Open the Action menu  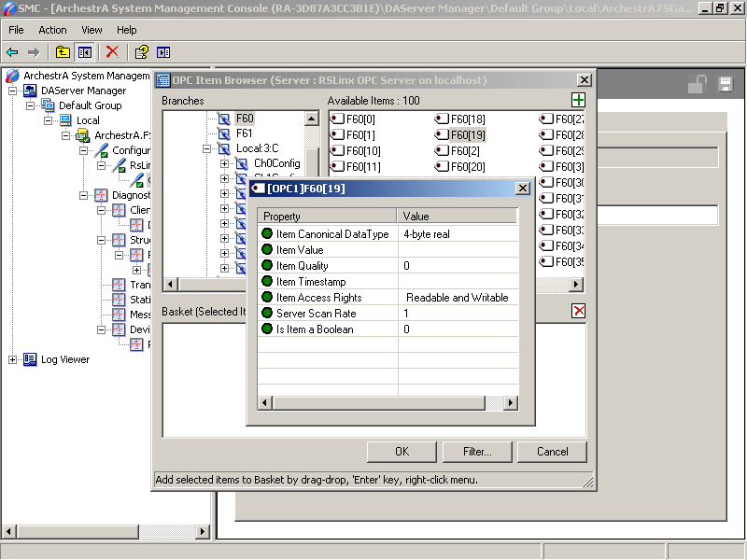[52, 30]
